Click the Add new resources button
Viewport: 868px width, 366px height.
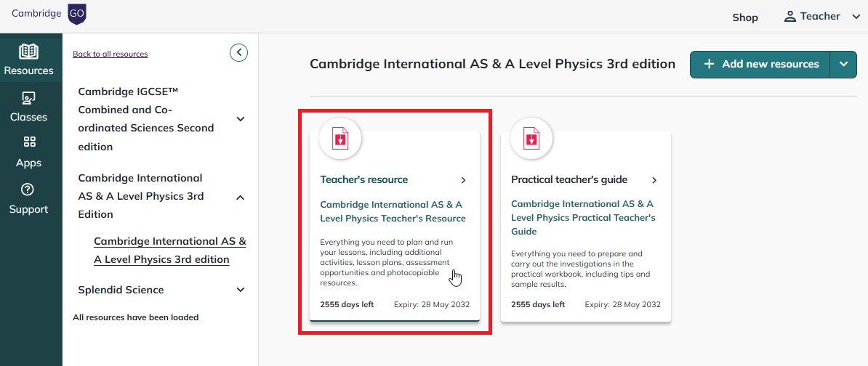pos(760,64)
